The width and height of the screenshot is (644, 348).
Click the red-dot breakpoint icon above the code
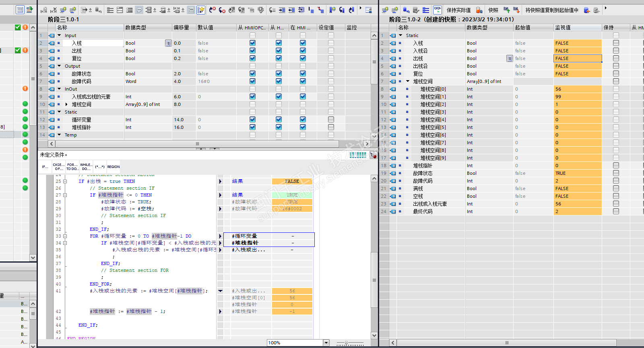click(373, 155)
